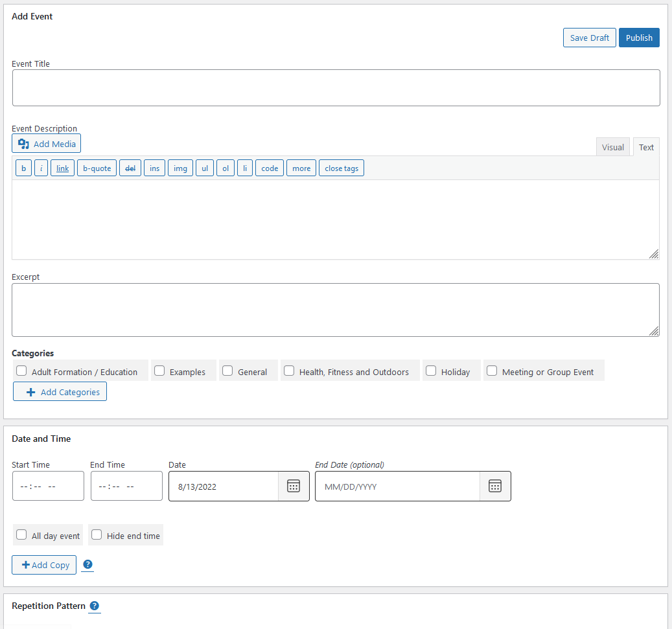The image size is (672, 629).
Task: Enable the All day event checkbox
Action: [21, 534]
